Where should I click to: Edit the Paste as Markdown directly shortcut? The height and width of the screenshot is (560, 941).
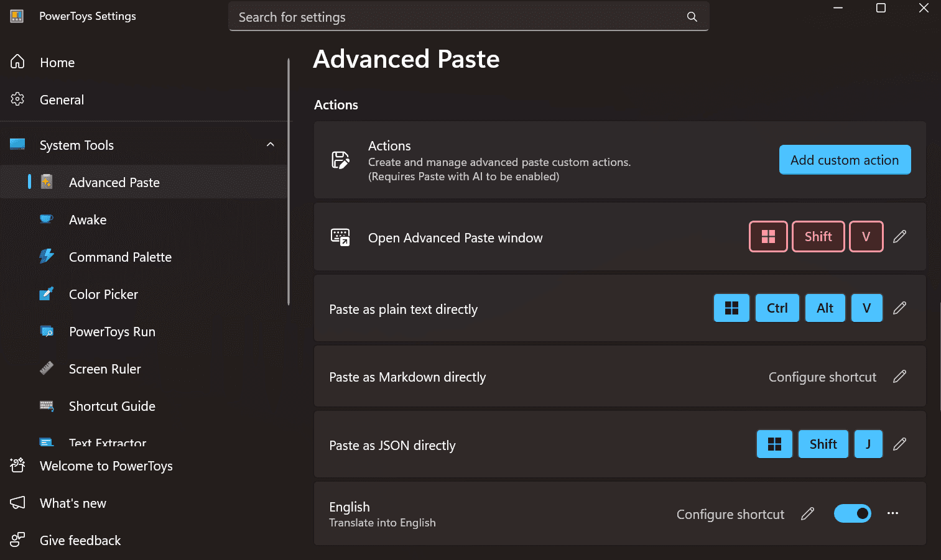point(899,377)
